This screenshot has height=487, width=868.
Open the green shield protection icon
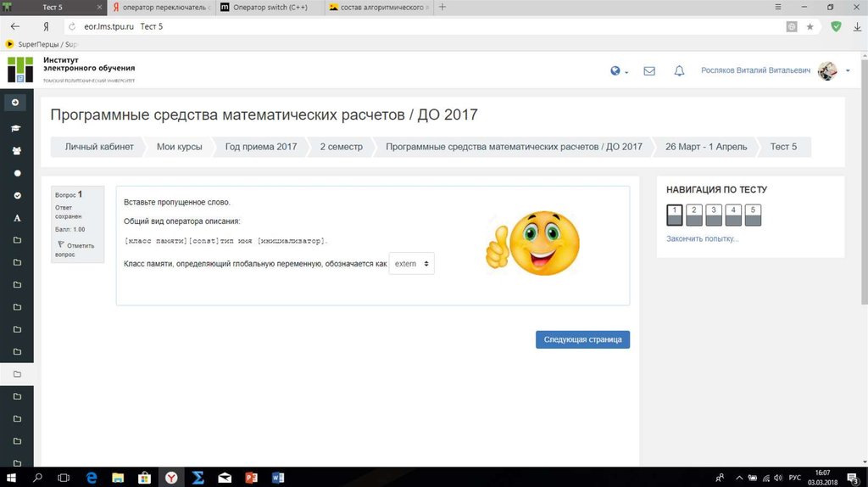point(837,26)
